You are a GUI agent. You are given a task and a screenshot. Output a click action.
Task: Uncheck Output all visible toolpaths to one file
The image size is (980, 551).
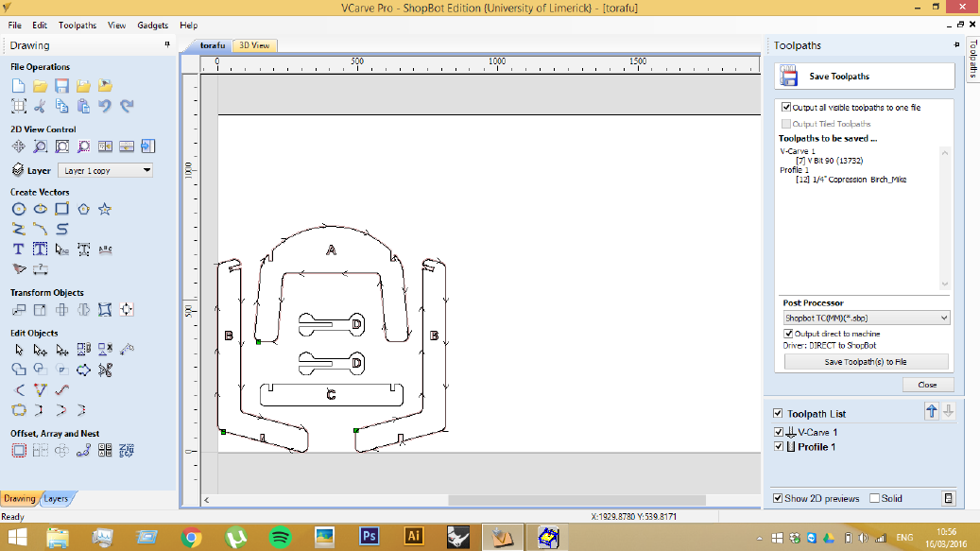(786, 108)
